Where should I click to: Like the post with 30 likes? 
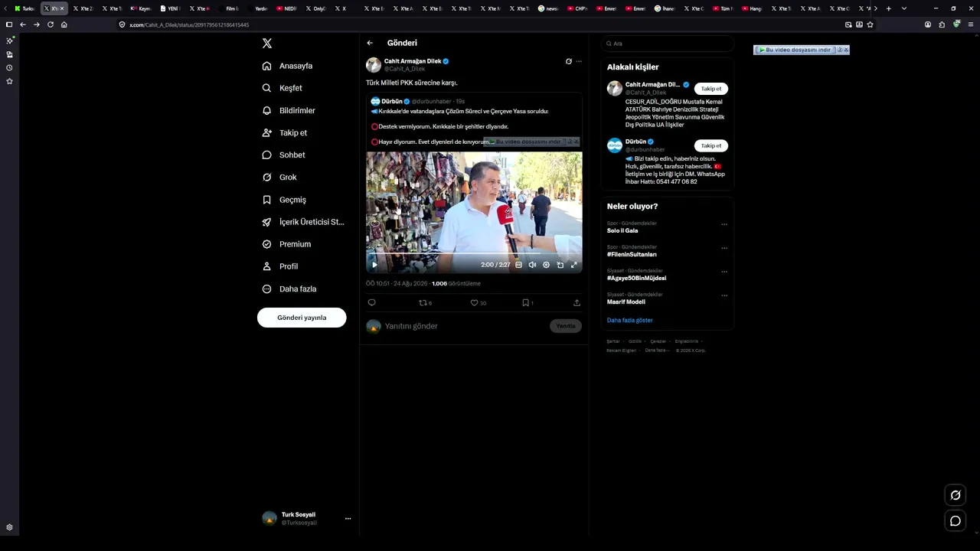[x=478, y=302]
